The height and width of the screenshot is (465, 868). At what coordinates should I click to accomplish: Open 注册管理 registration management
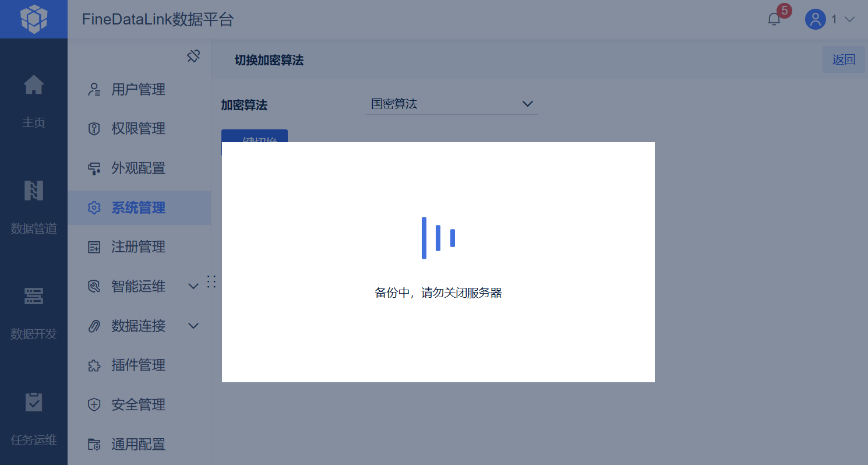tap(139, 247)
